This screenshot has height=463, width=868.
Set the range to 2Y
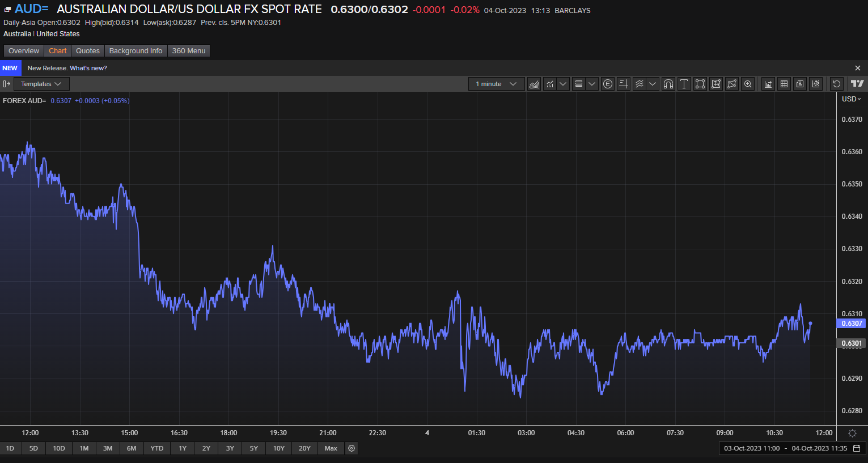[206, 448]
